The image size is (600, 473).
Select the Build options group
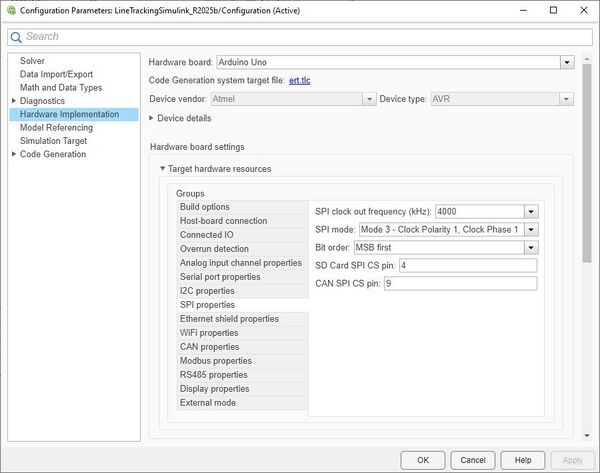204,207
